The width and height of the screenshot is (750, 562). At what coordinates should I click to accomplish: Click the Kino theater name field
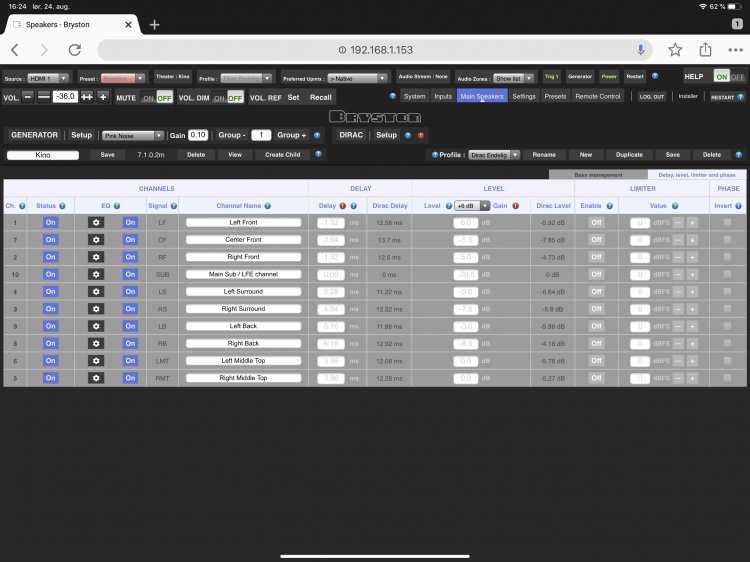coord(43,155)
